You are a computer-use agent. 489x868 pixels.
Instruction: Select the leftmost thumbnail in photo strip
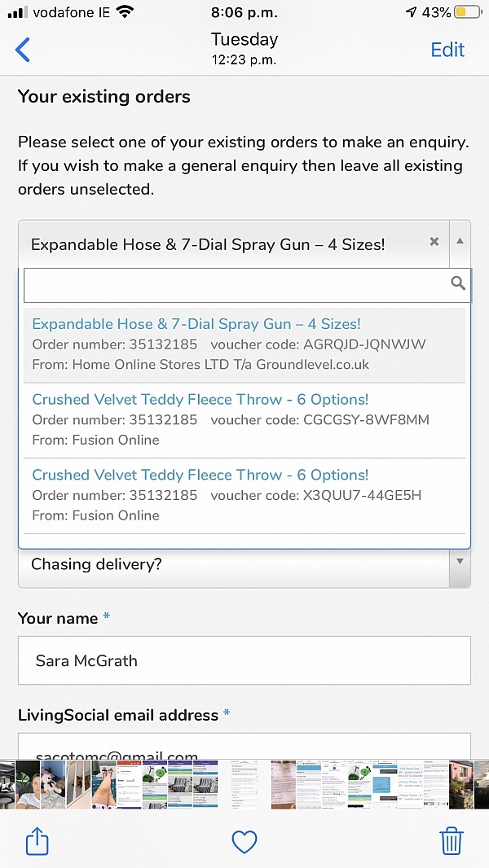(7, 784)
